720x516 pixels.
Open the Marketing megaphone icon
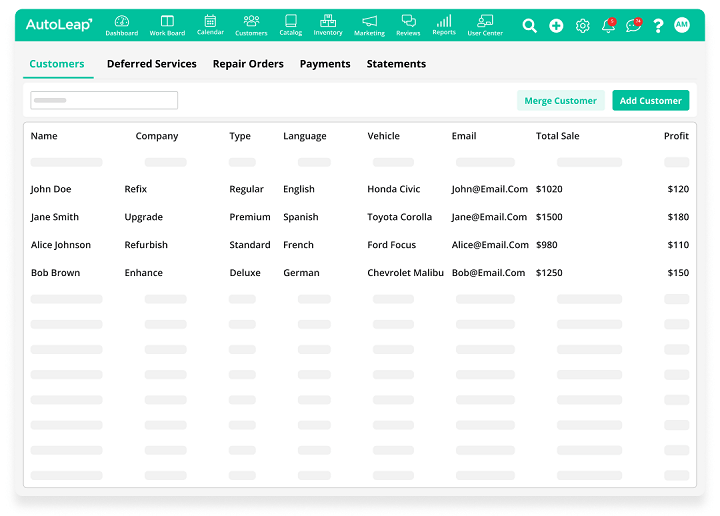[x=369, y=21]
